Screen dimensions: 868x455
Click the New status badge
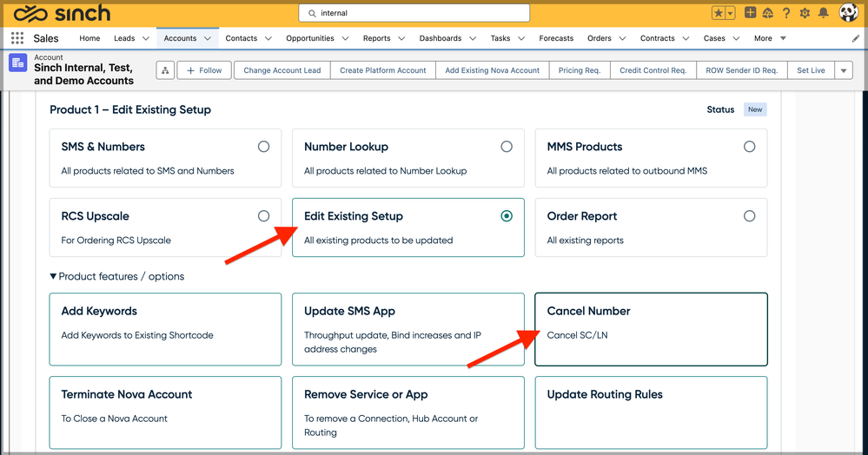(755, 109)
